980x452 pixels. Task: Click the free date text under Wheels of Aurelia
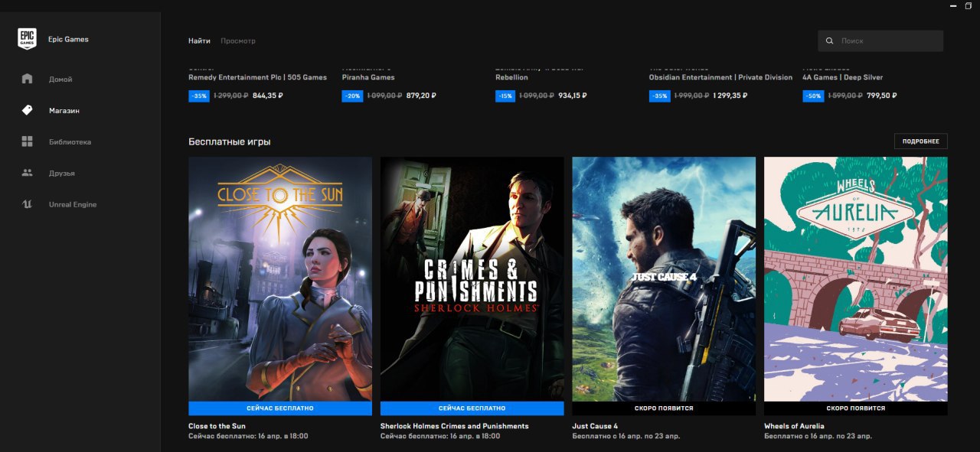coord(818,437)
